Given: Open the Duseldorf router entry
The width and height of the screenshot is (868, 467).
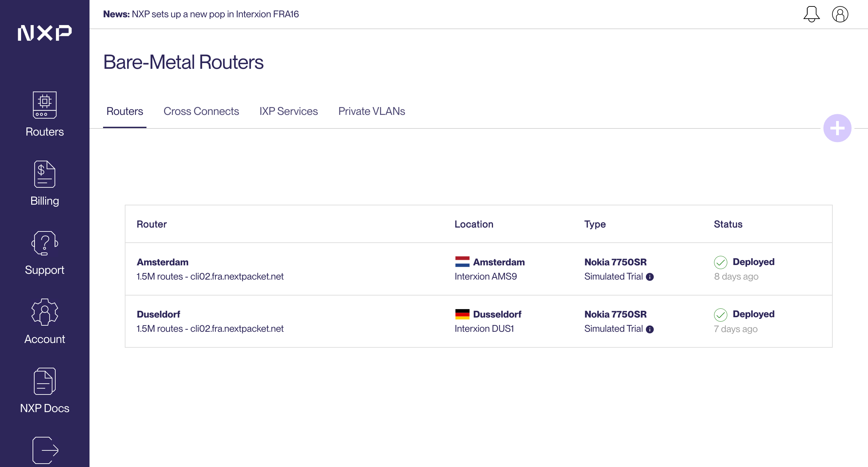Looking at the screenshot, I should tap(478, 321).
